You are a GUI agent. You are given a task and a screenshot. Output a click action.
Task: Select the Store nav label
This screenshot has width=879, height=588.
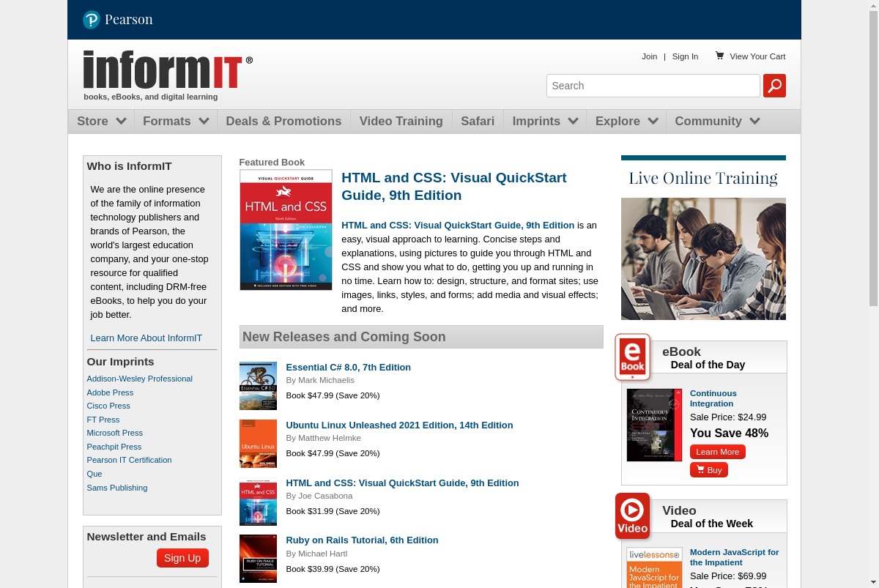[x=92, y=122]
